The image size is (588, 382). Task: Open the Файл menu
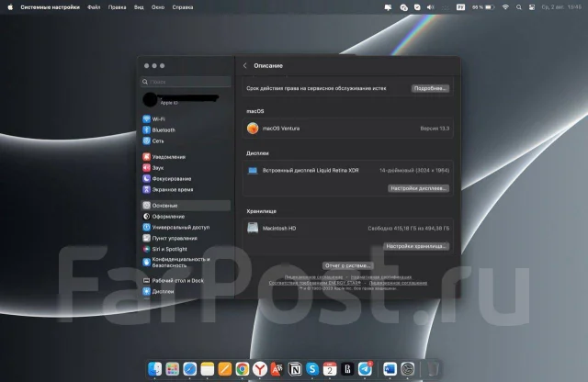point(94,7)
